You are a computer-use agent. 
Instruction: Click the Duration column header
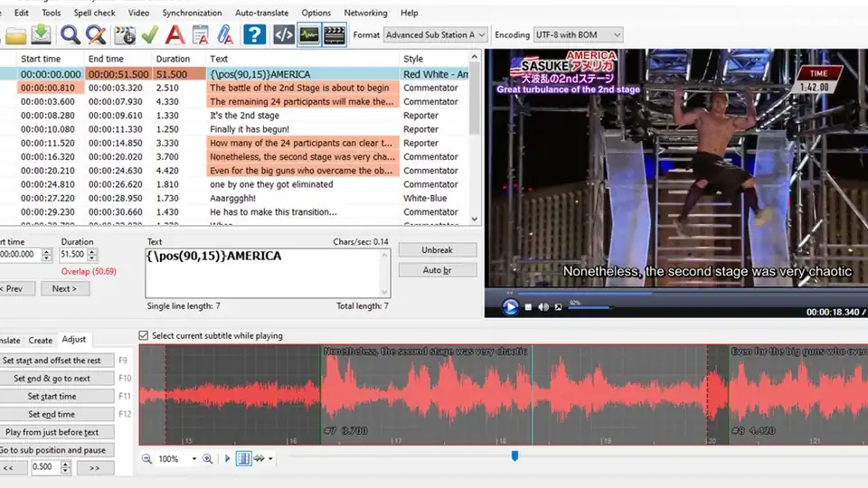coord(178,59)
